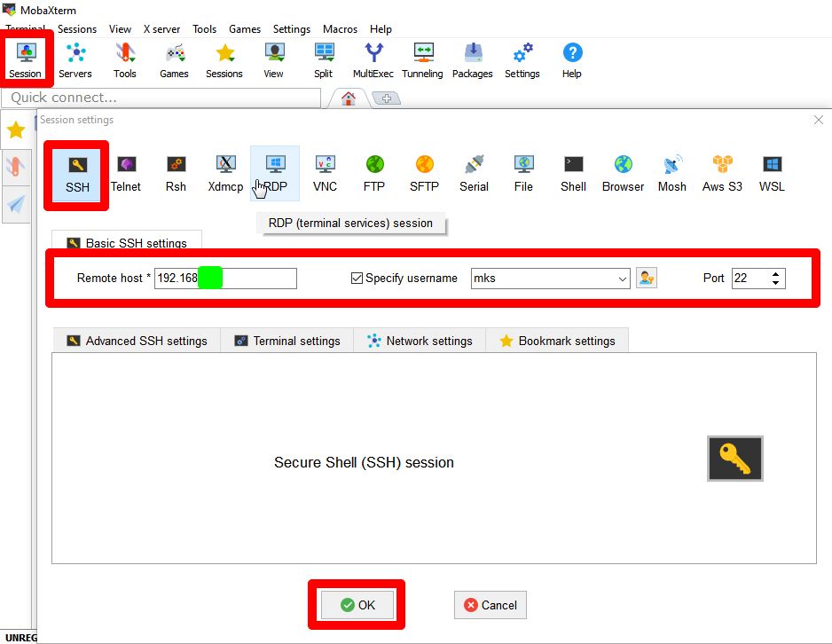
Task: Open the Games toolbar icon
Action: (x=174, y=60)
